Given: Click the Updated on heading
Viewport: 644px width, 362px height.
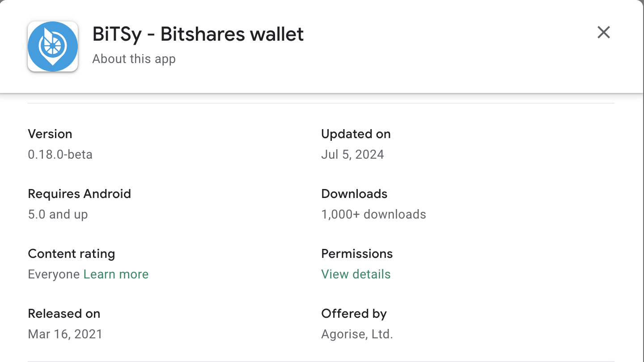Looking at the screenshot, I should 356,134.
